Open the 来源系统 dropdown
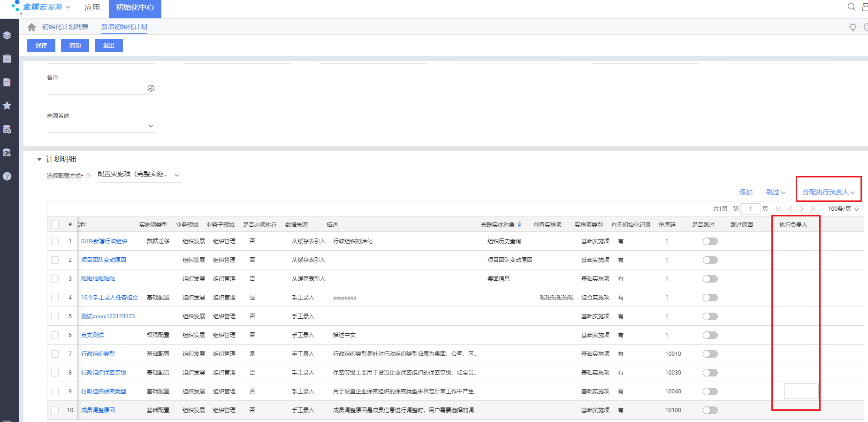Screen dimensions: 868x422 click(x=150, y=126)
